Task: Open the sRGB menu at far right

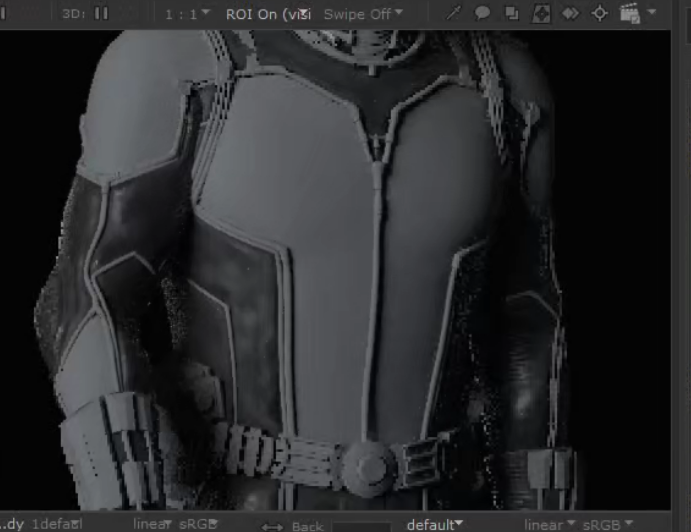Action: pyautogui.click(x=607, y=525)
